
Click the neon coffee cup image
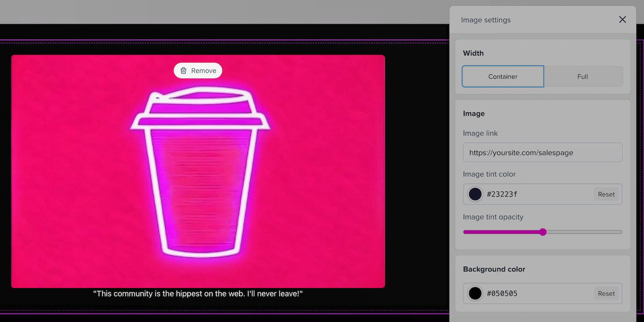point(198,171)
